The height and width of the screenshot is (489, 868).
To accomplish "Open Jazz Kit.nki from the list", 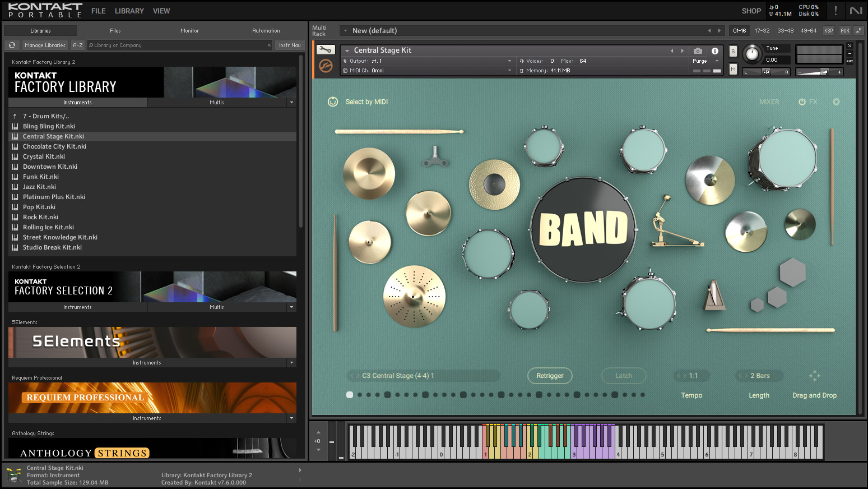I will tap(152, 187).
